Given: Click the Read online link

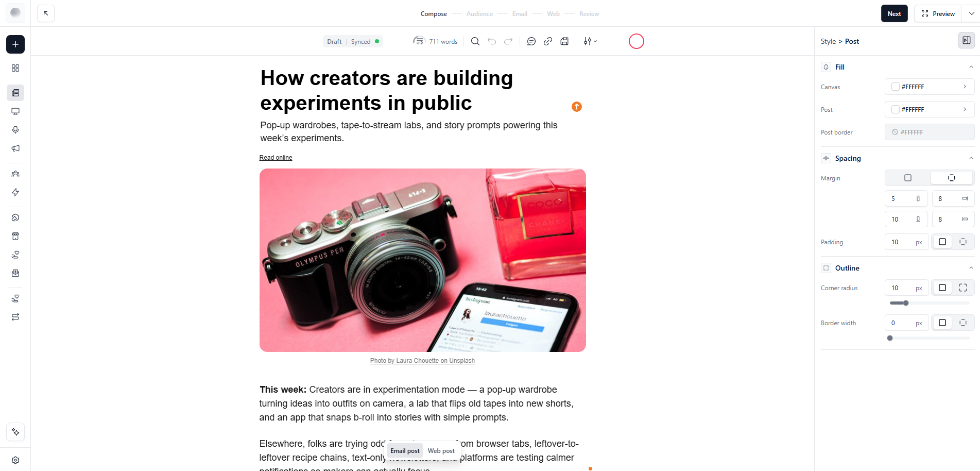Looking at the screenshot, I should coord(276,158).
